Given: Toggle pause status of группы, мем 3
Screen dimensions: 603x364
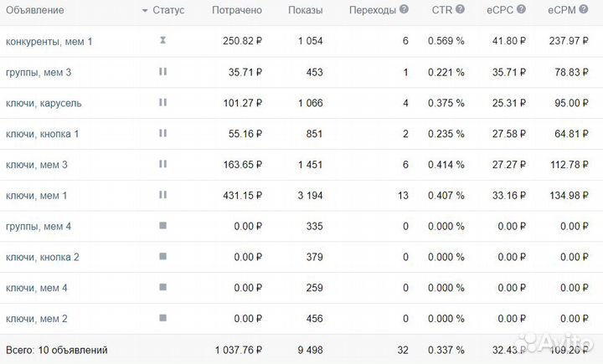Looking at the screenshot, I should coord(162,71).
